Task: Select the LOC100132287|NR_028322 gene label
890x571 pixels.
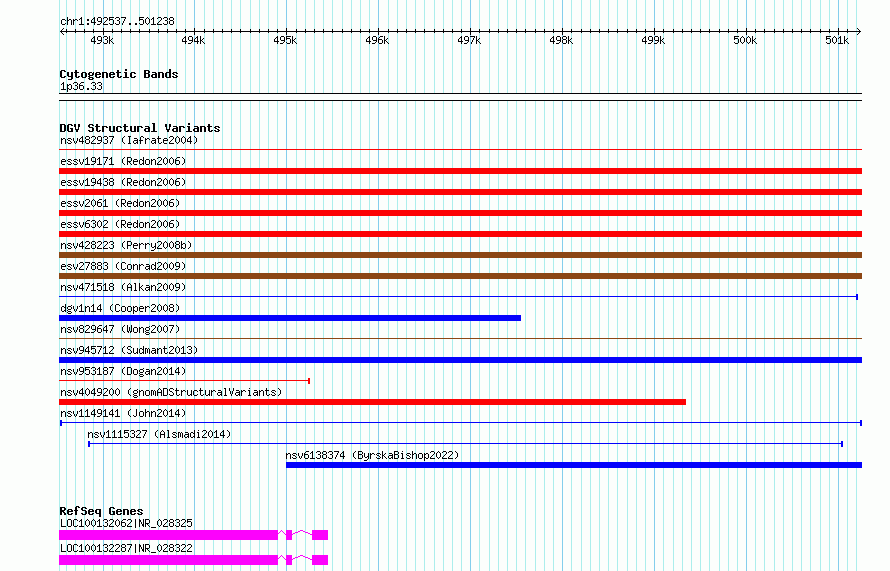Action: click(126, 548)
